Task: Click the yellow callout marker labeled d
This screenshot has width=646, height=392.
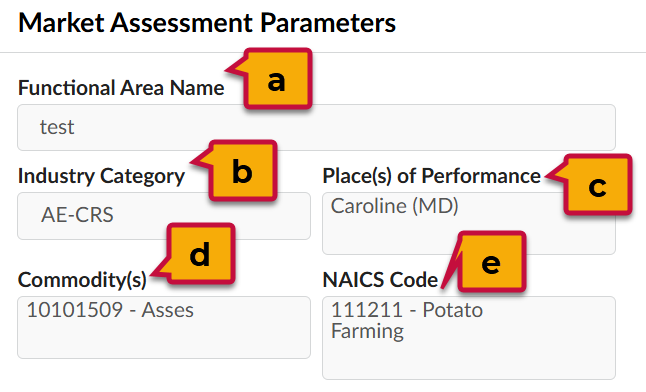Action: coord(200,254)
